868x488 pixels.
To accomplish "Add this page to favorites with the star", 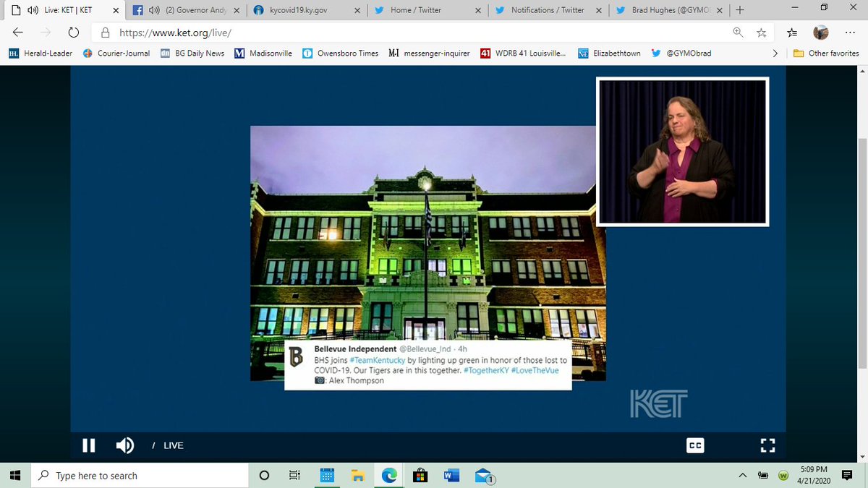I will pos(761,33).
